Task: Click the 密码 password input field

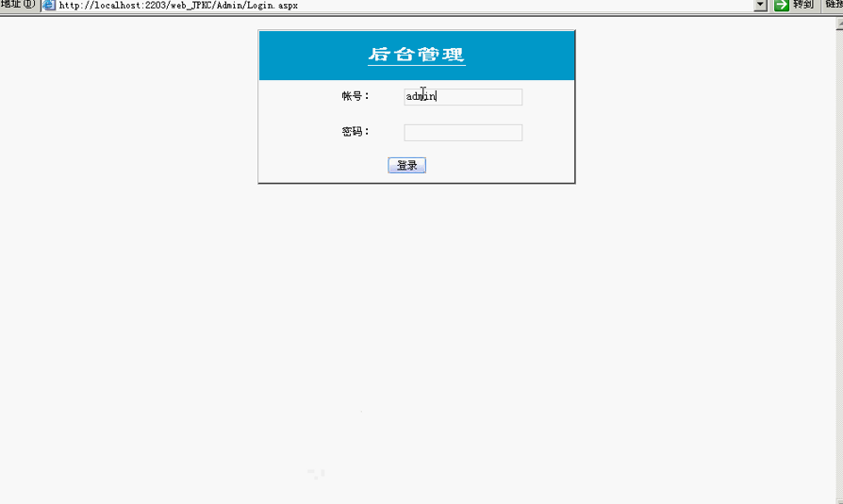Action: 463,133
